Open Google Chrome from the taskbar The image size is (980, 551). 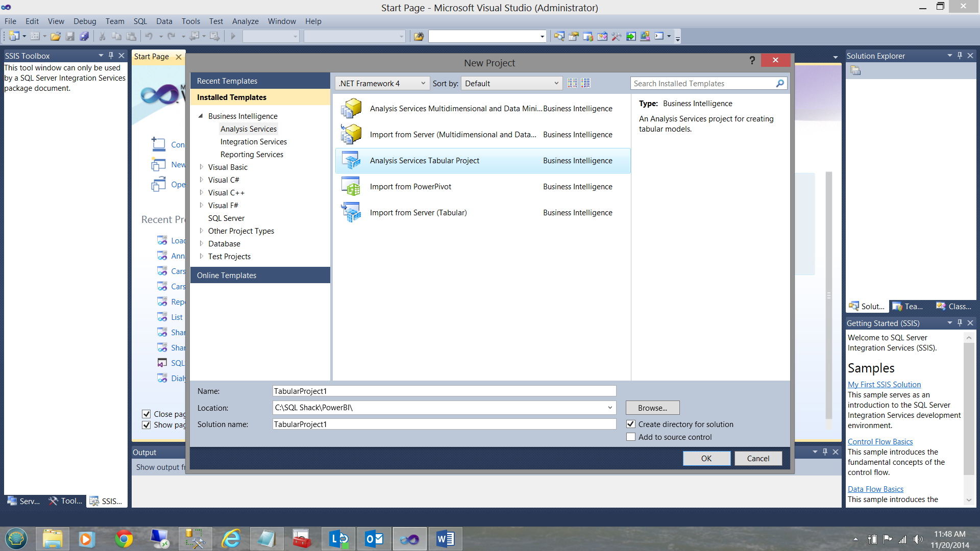(x=124, y=539)
